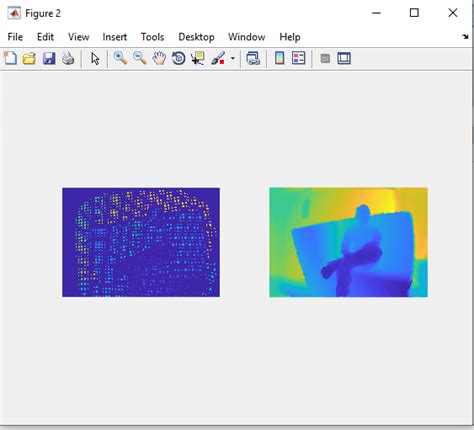Select the Edit Plot arrow tool
This screenshot has height=430, width=474.
click(x=95, y=59)
